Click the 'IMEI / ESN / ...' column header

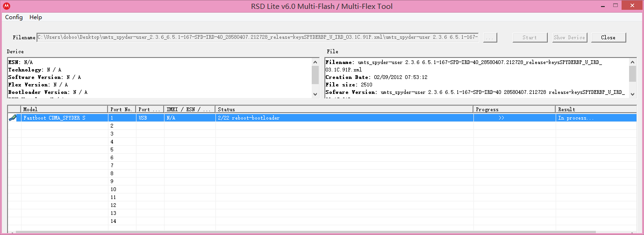point(190,109)
